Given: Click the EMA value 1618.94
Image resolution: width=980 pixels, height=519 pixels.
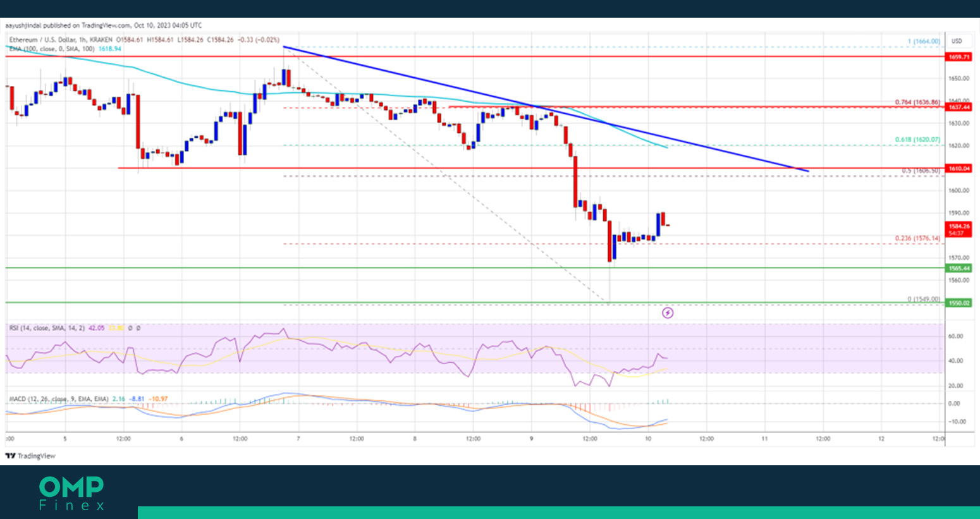Looking at the screenshot, I should (x=110, y=48).
